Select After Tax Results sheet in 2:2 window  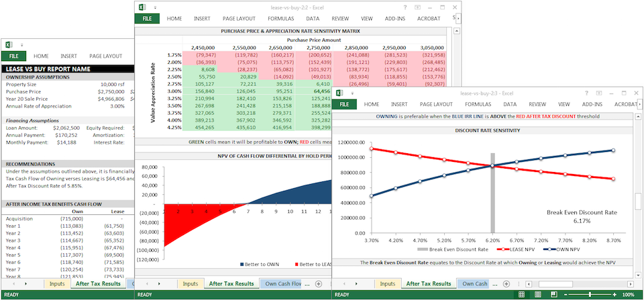point(231,284)
